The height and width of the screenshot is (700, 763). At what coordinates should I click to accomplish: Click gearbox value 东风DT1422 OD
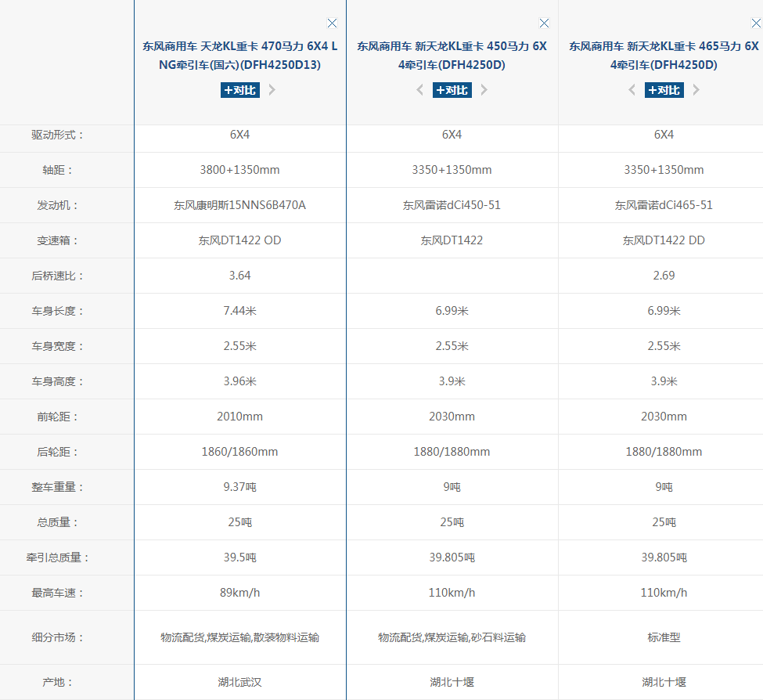coord(240,240)
